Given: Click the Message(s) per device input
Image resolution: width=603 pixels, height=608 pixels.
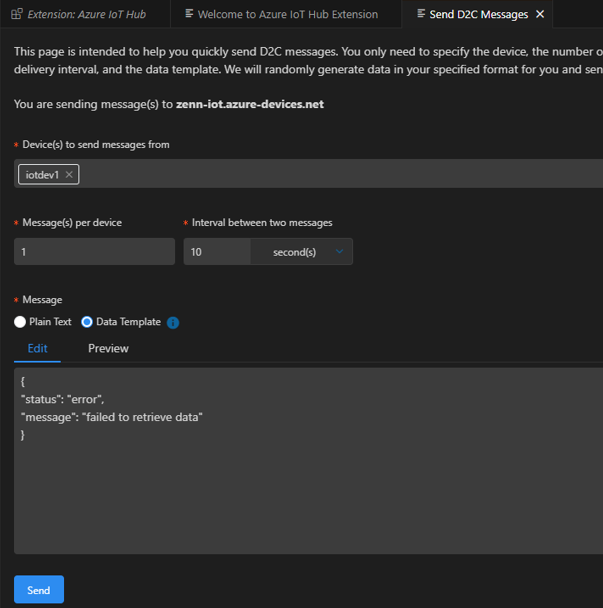Looking at the screenshot, I should point(94,252).
